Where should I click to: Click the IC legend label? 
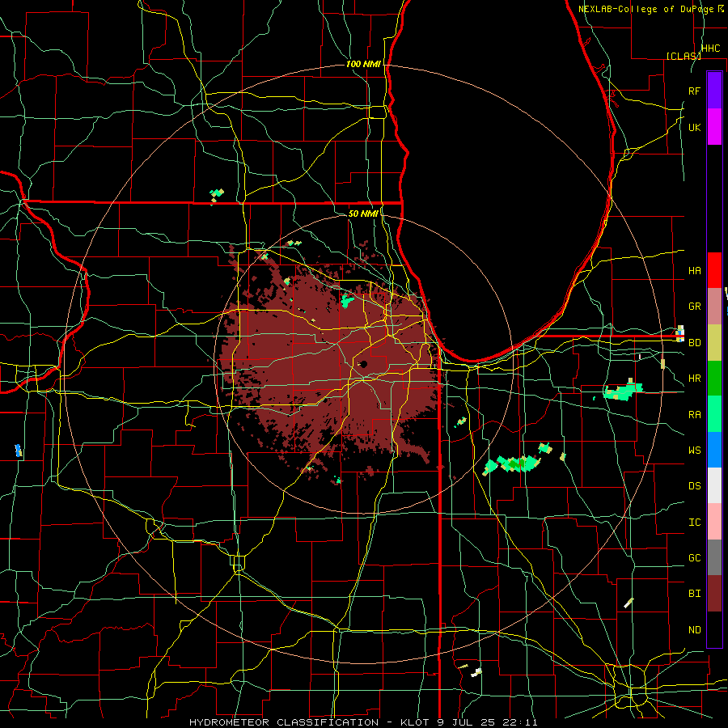point(694,523)
